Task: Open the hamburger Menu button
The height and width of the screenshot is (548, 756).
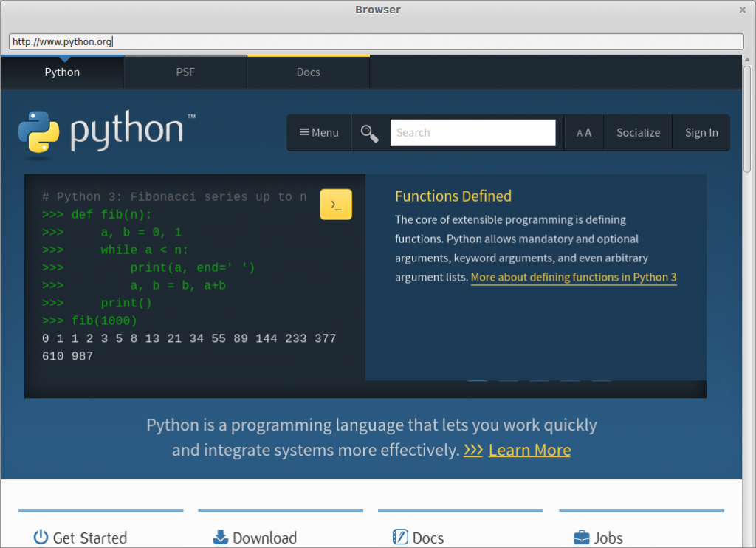Action: (319, 133)
